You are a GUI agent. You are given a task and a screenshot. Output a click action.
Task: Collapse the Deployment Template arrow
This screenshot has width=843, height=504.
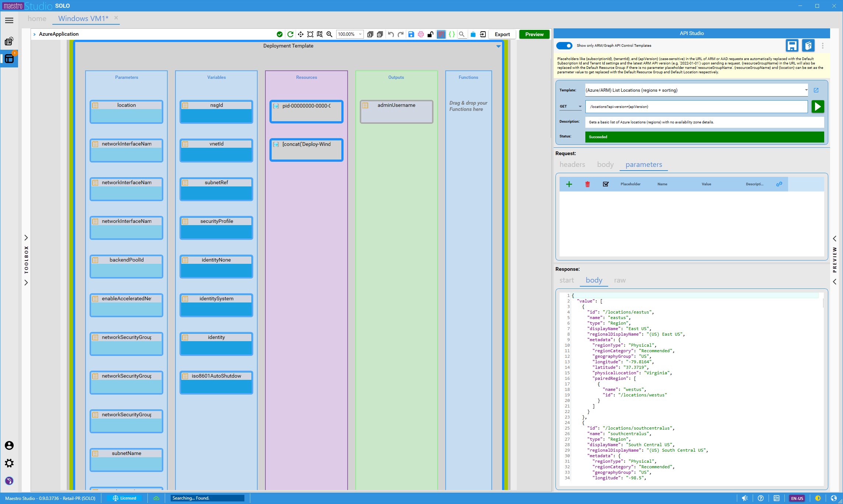tap(498, 46)
